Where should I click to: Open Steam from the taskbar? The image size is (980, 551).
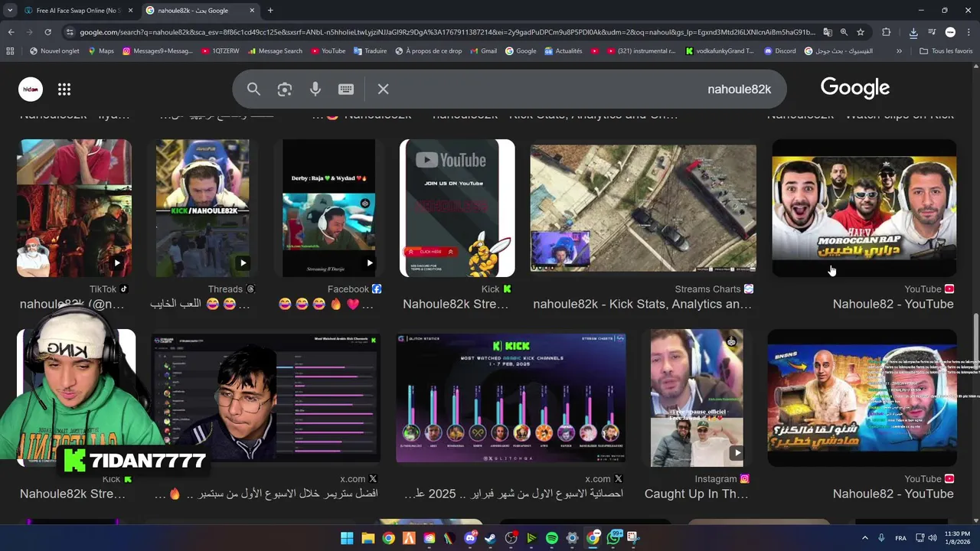(490, 538)
